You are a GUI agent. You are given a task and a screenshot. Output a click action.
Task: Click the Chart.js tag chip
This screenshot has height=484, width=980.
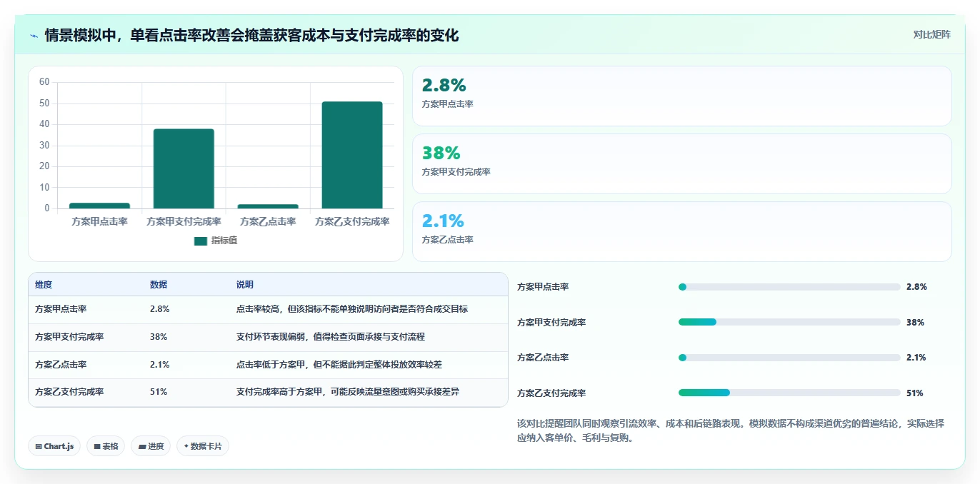(x=54, y=446)
